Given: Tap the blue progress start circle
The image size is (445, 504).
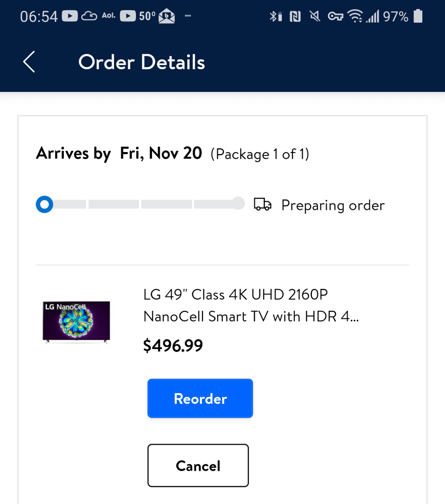Looking at the screenshot, I should pos(44,205).
